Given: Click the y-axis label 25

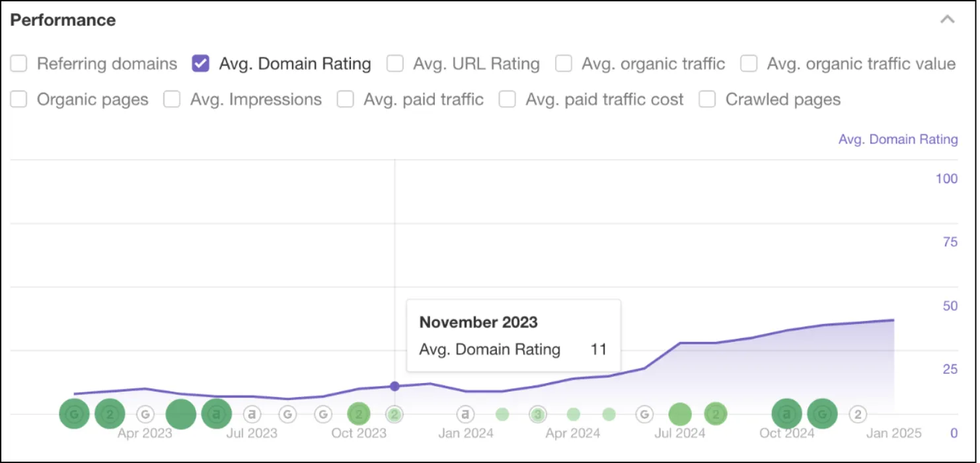Looking at the screenshot, I should [950, 370].
